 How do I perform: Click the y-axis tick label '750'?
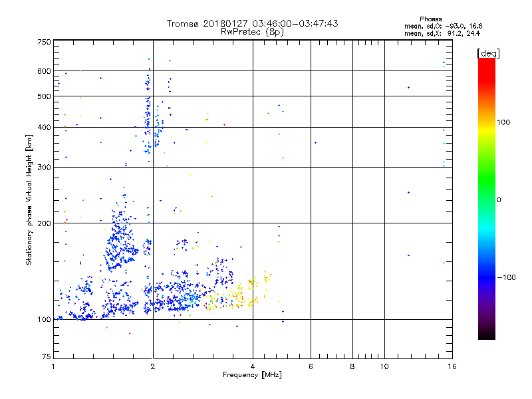pos(44,42)
